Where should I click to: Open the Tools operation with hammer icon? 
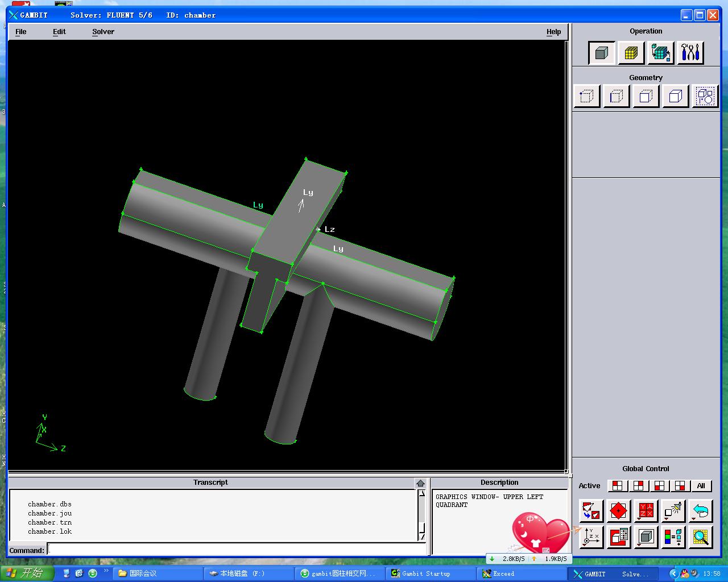point(690,53)
